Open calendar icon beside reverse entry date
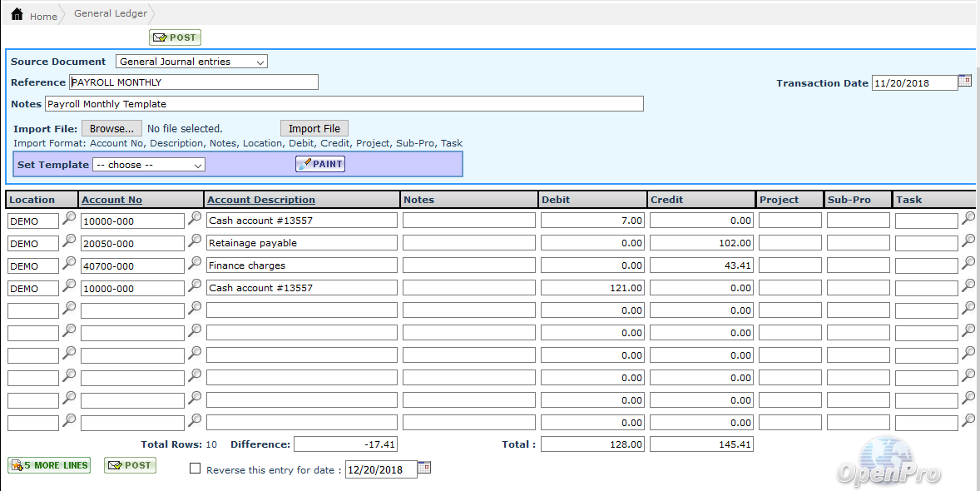 point(423,468)
